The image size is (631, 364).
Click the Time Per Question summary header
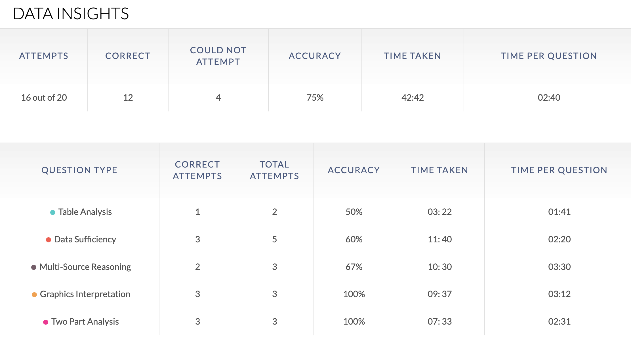tap(549, 56)
